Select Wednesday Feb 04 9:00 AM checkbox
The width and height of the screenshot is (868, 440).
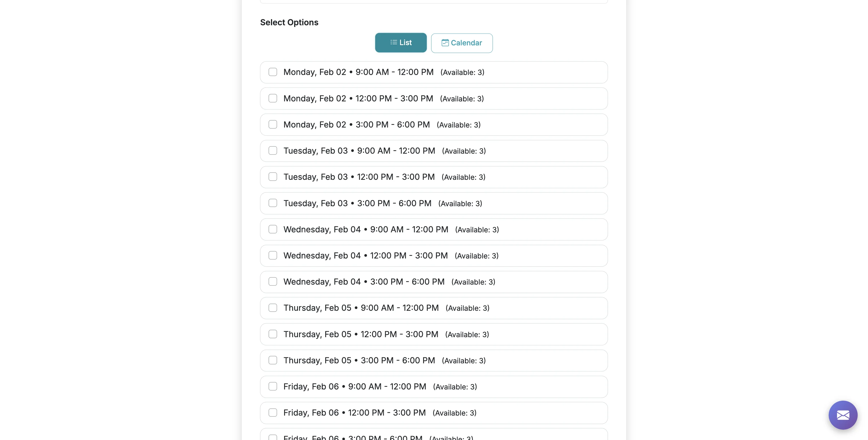click(x=273, y=229)
